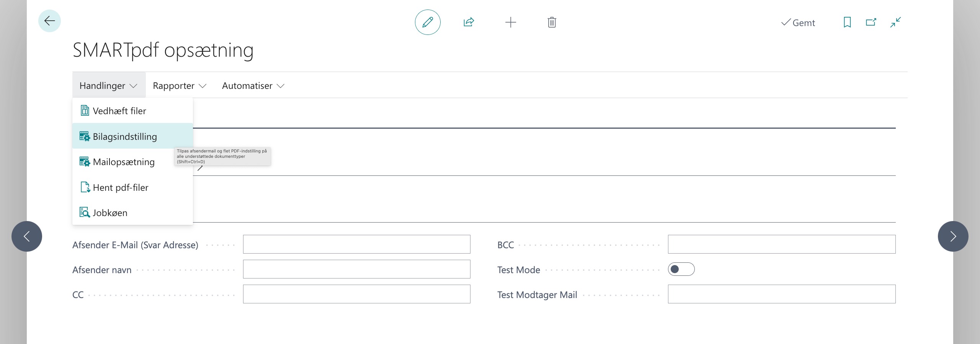980x344 pixels.
Task: Click the SMARTpdf opsætning page title
Action: coord(163,50)
